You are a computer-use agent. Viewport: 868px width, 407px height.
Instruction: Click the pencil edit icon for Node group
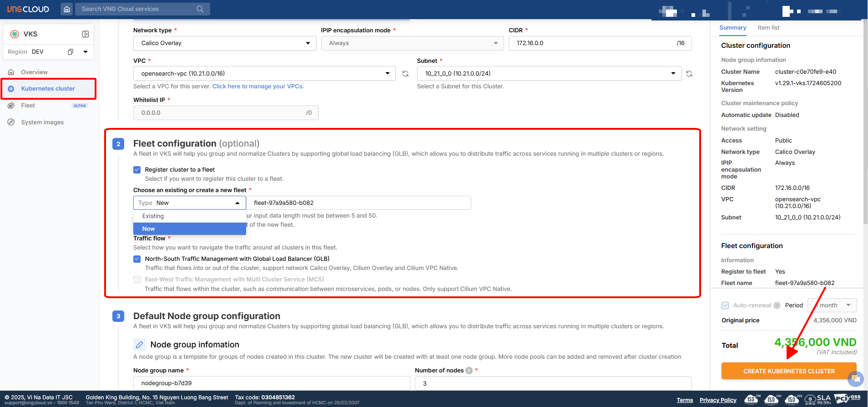tap(140, 345)
